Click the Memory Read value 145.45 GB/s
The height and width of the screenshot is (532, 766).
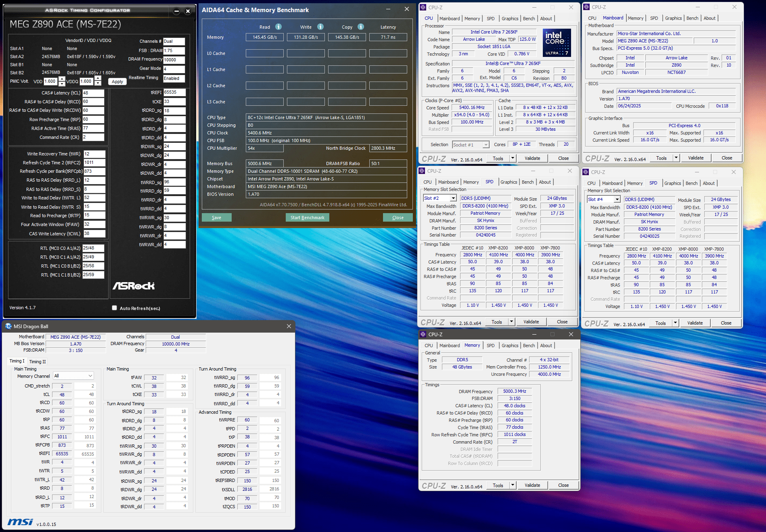click(265, 37)
